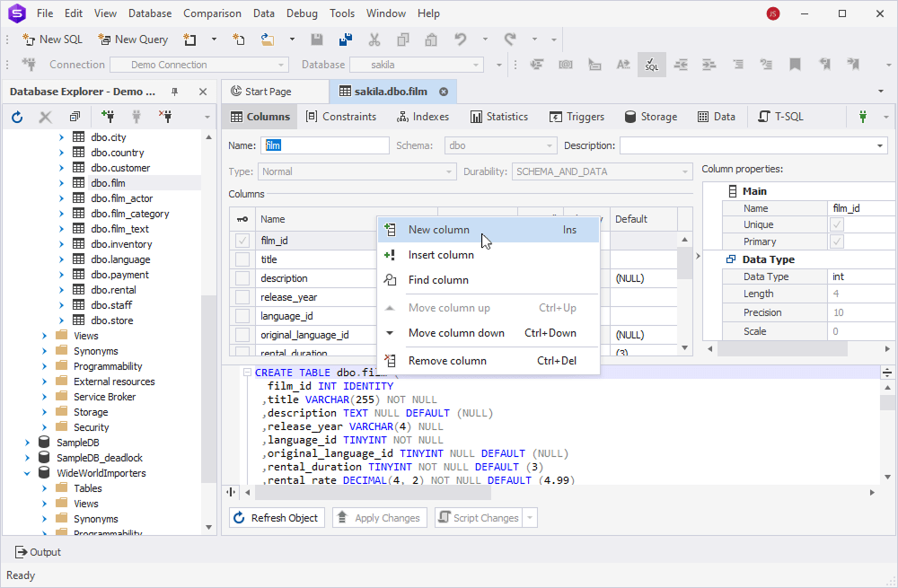Screen dimensions: 898x588
Task: Switch to the Indexes tab
Action: pos(422,117)
